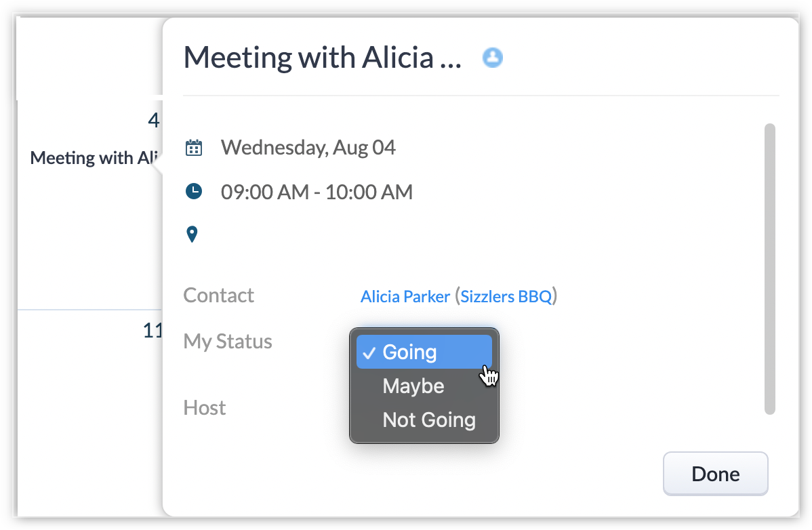Click the contact avatar icon beside meeting title
Image resolution: width=812 pixels, height=530 pixels.
pos(493,58)
